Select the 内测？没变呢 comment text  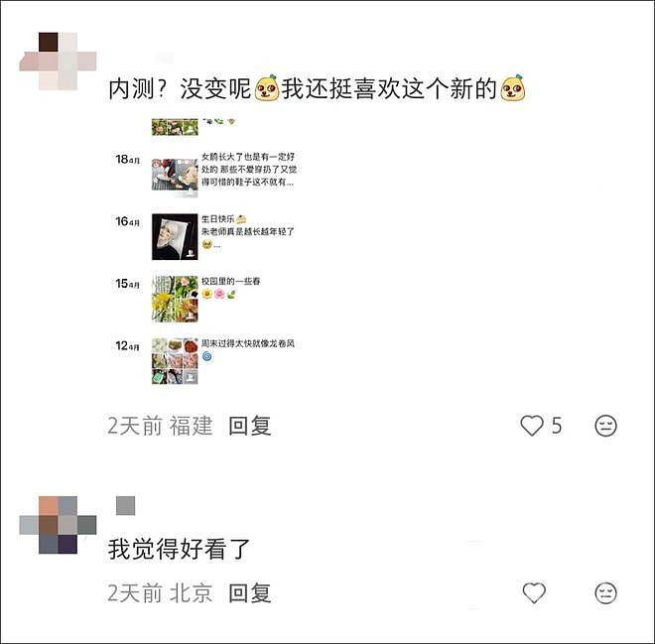point(180,88)
